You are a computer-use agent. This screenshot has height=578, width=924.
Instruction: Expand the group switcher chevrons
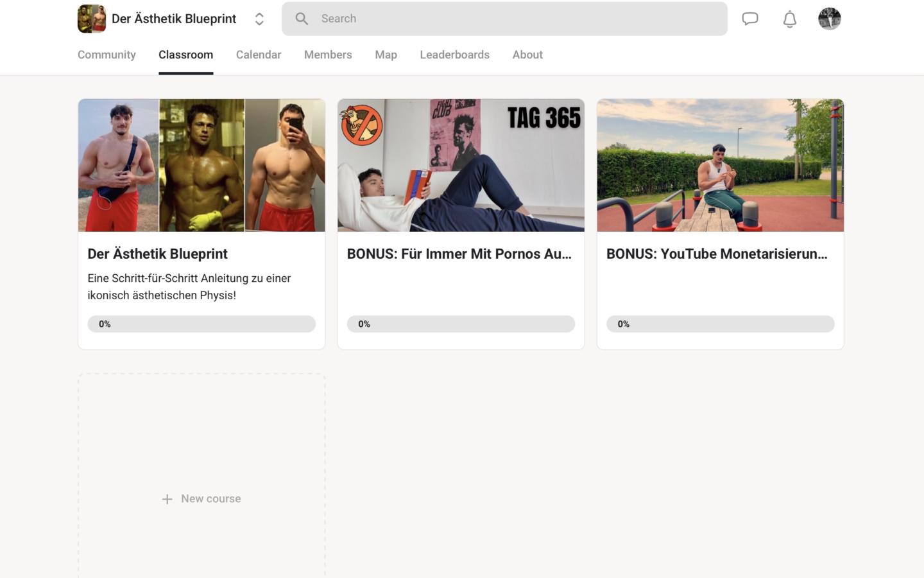[x=259, y=19]
